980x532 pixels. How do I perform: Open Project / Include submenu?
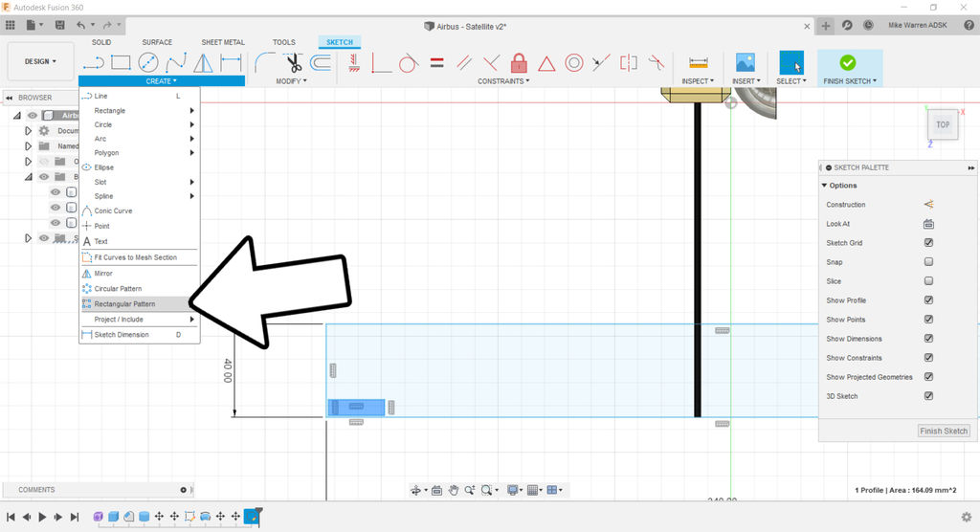[140, 320]
